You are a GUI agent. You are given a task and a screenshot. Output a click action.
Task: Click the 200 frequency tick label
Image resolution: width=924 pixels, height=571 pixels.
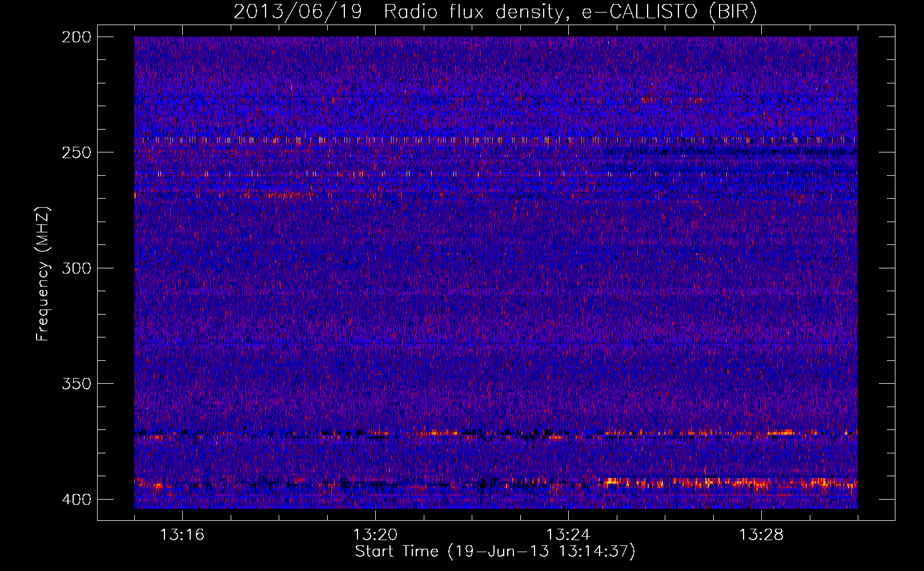point(76,37)
